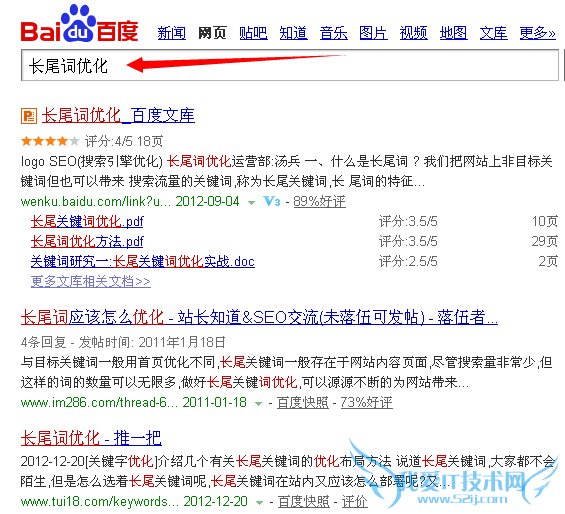Open the 音乐 tab
Image resolution: width=565 pixels, height=514 pixels.
tap(334, 33)
